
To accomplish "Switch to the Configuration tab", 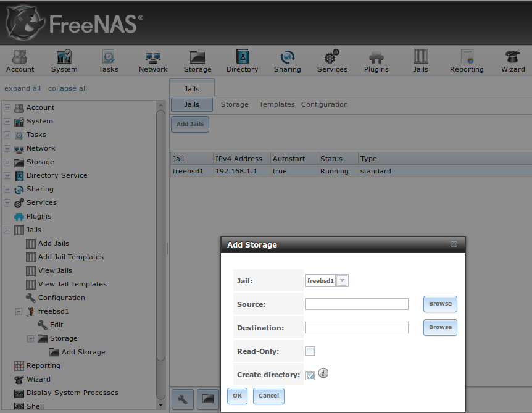I will 324,105.
